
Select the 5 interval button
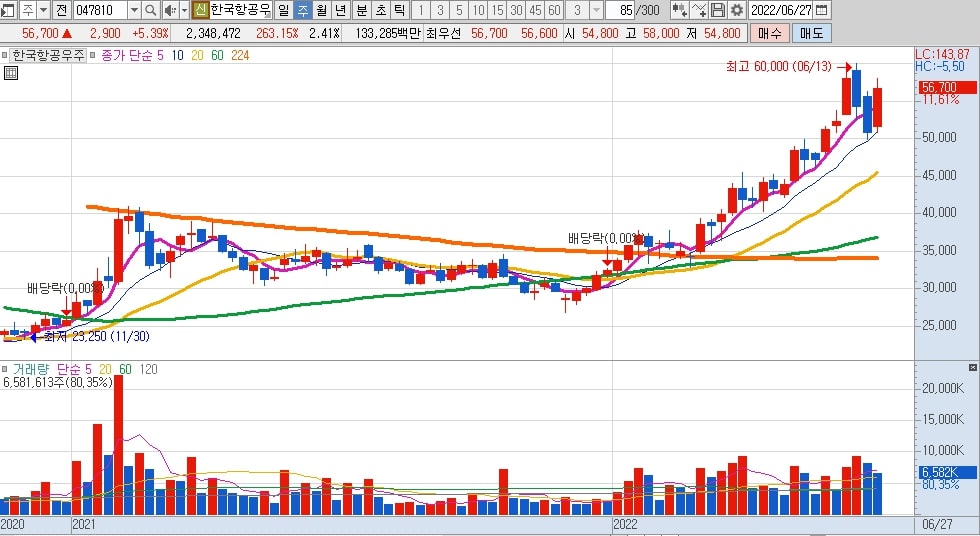point(459,10)
